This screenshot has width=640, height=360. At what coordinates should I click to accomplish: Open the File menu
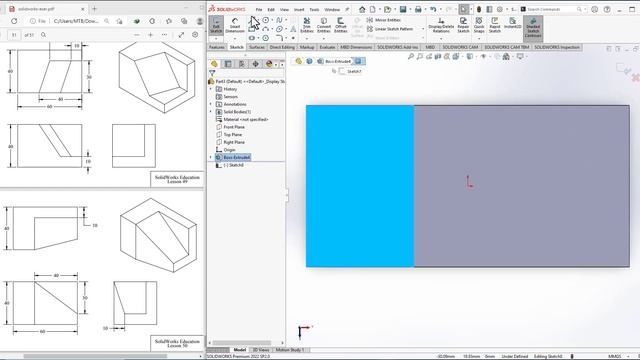click(x=259, y=9)
